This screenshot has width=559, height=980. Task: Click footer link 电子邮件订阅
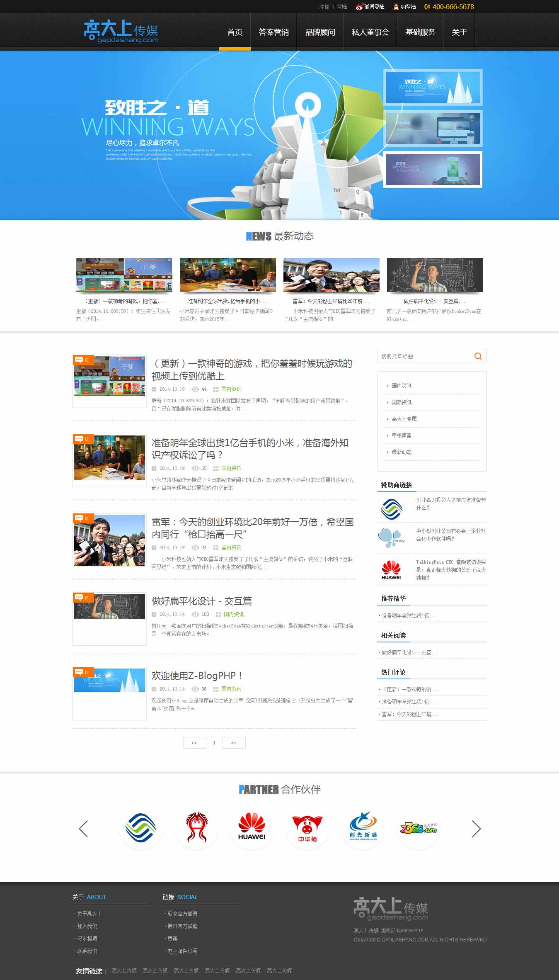click(182, 951)
